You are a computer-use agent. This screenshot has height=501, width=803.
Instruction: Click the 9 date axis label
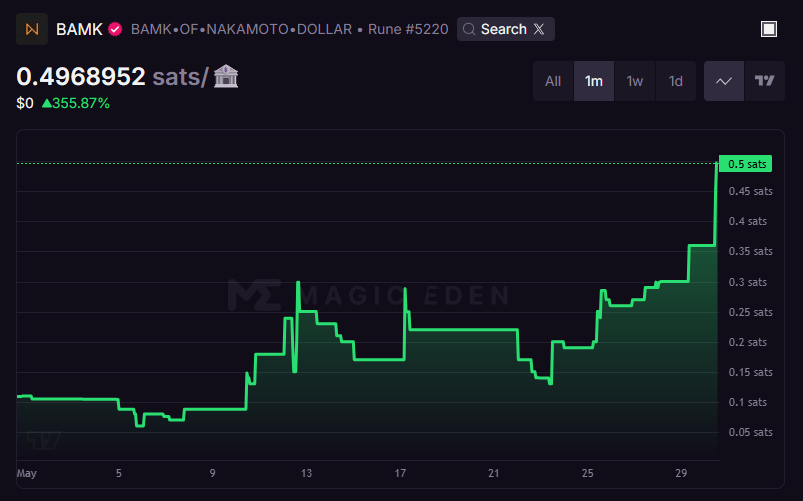[213, 473]
